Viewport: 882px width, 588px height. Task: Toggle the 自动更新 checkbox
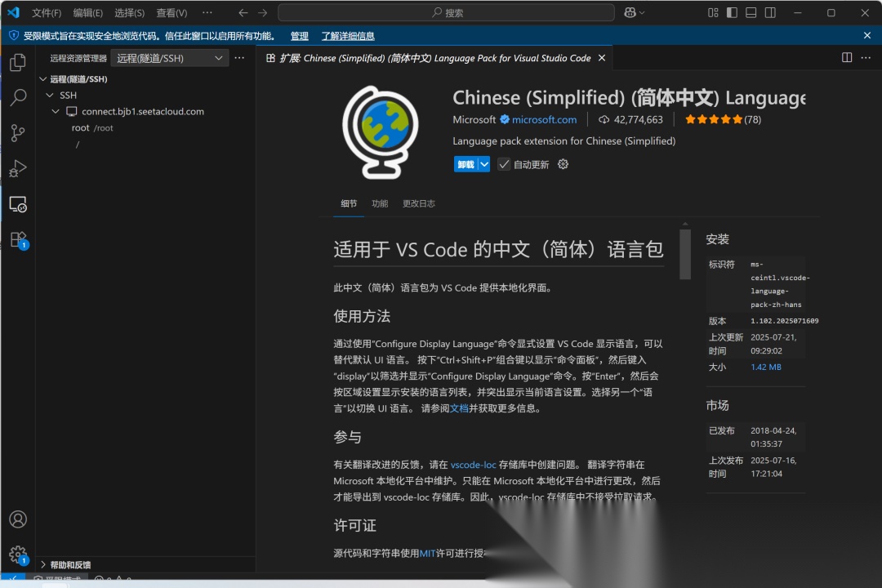(504, 164)
